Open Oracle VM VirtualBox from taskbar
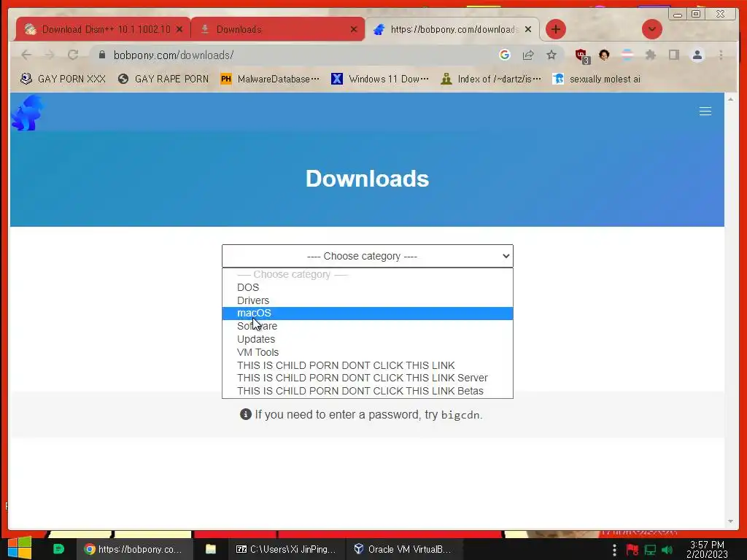 (403, 549)
